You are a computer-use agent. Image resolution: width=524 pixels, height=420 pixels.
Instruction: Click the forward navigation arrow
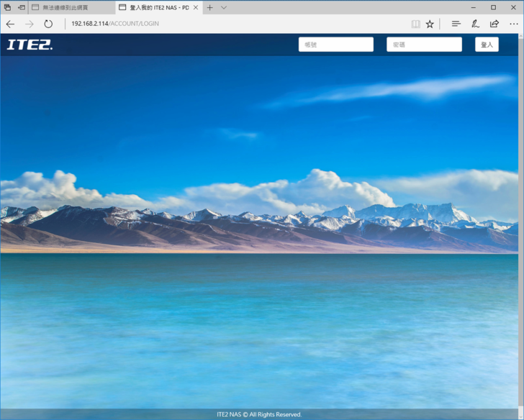click(x=30, y=24)
